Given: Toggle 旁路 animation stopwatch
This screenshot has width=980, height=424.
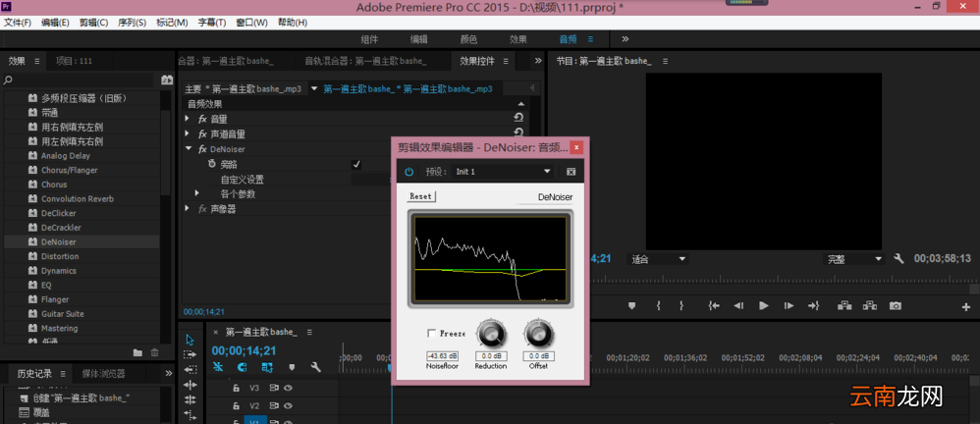Looking at the screenshot, I should pos(211,164).
